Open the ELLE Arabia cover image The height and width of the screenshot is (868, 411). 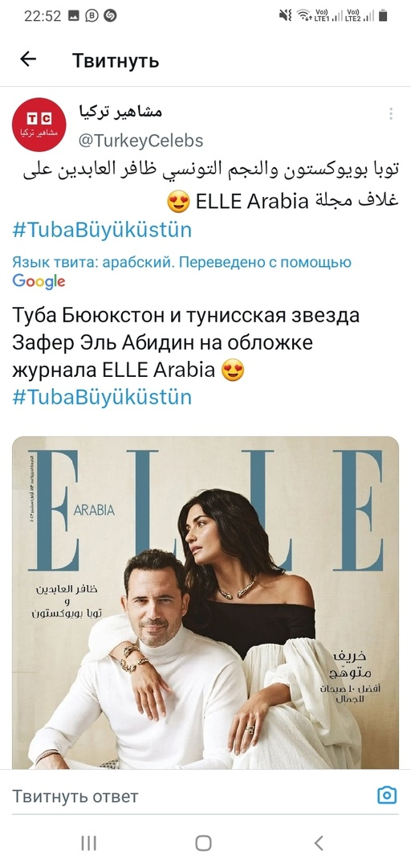point(205,602)
